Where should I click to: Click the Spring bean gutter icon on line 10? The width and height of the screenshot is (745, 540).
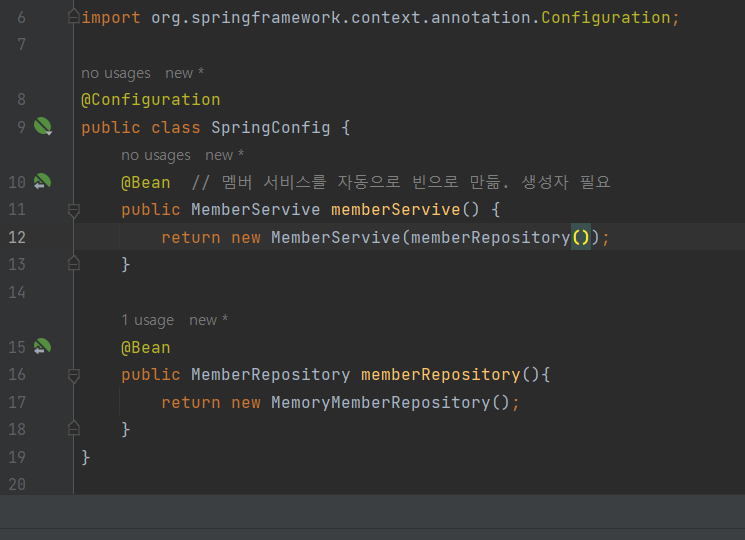[42, 181]
